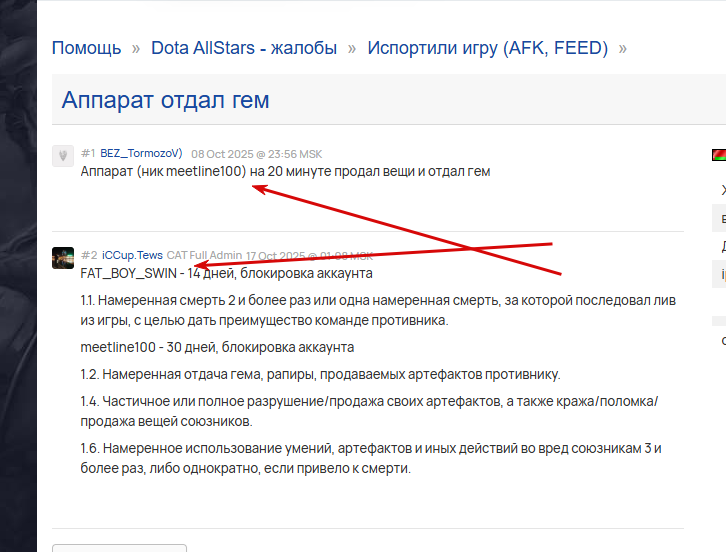Click rule 1.4. Частичное или полное разрушение text
The width and height of the screenshot is (726, 552).
click(x=369, y=411)
